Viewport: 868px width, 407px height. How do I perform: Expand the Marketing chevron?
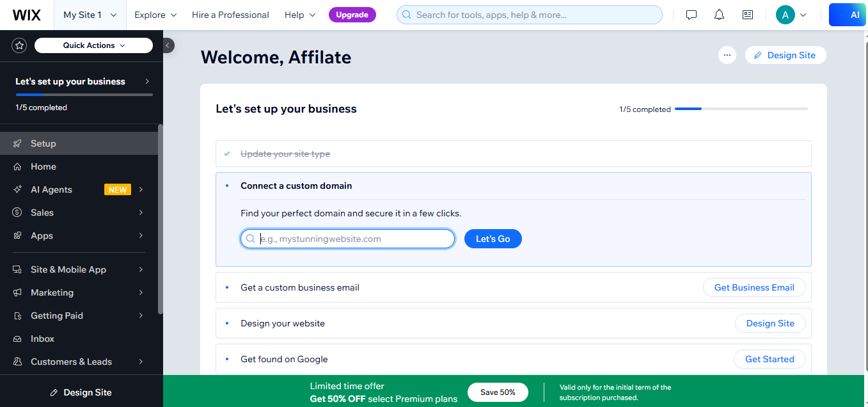coord(141,292)
